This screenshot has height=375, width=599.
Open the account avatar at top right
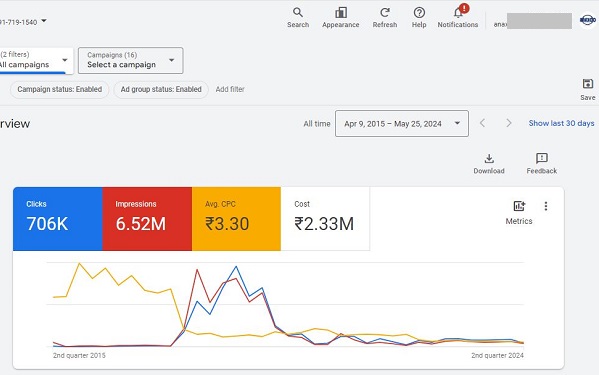[x=588, y=20]
